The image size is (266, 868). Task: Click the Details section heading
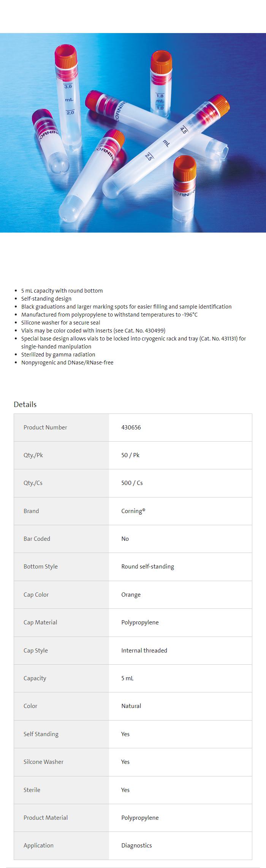pyautogui.click(x=25, y=404)
